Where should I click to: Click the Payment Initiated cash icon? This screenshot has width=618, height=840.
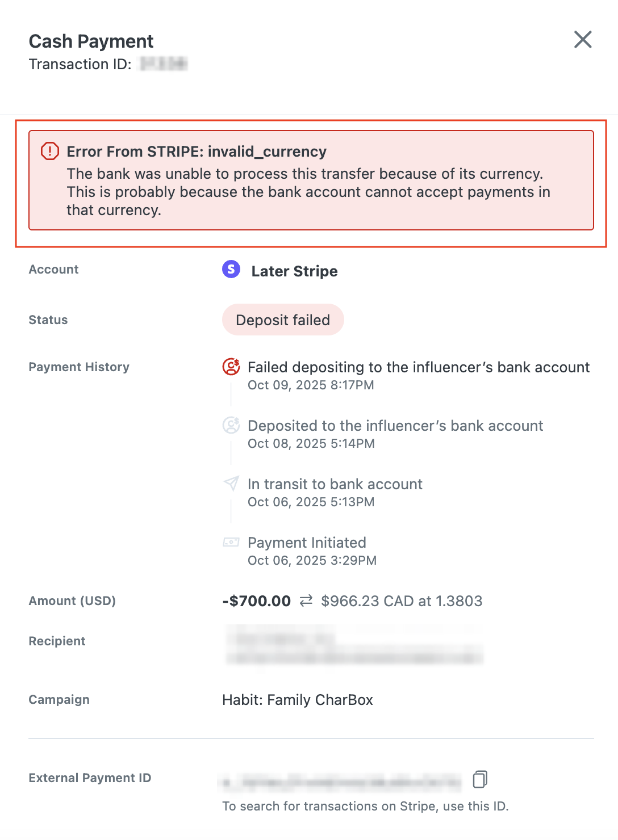pyautogui.click(x=231, y=542)
